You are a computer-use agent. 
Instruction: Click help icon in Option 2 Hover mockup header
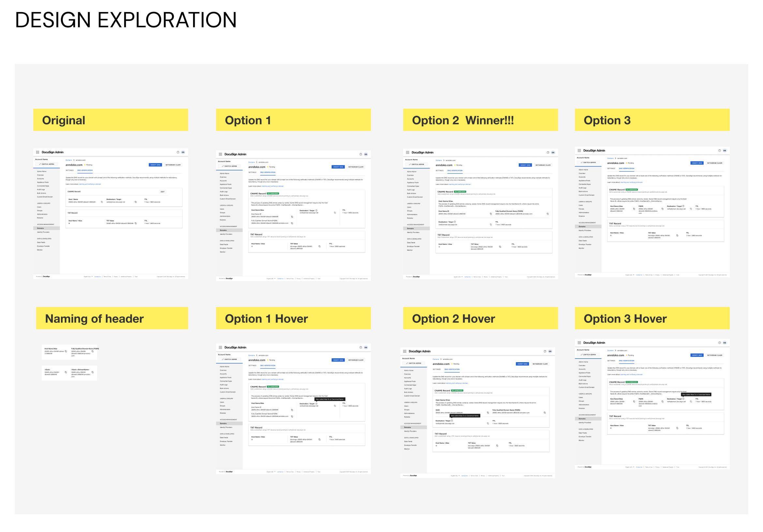[x=545, y=351]
